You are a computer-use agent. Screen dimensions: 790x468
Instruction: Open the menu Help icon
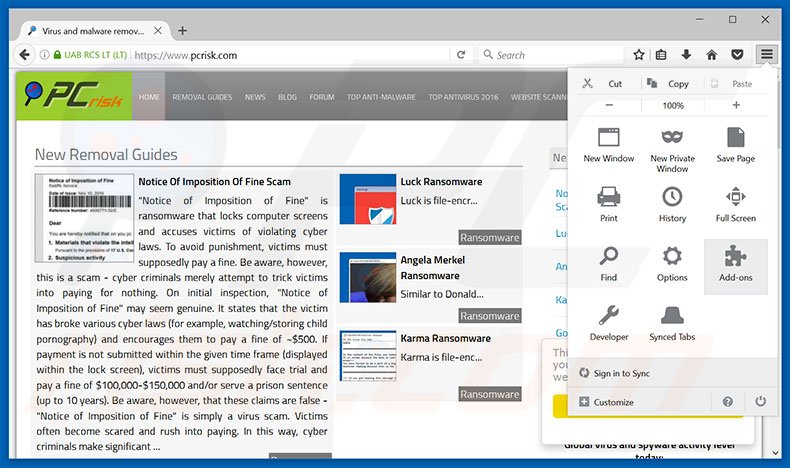[728, 402]
